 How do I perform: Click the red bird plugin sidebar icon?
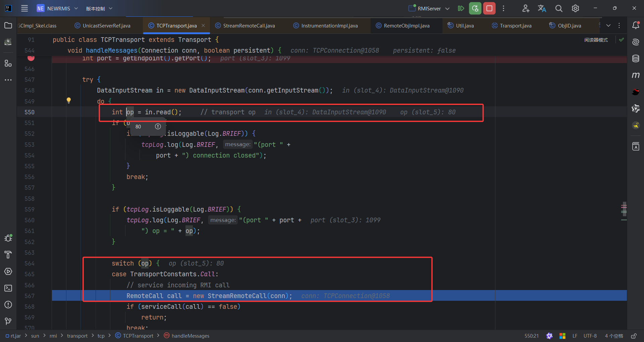pos(636,92)
